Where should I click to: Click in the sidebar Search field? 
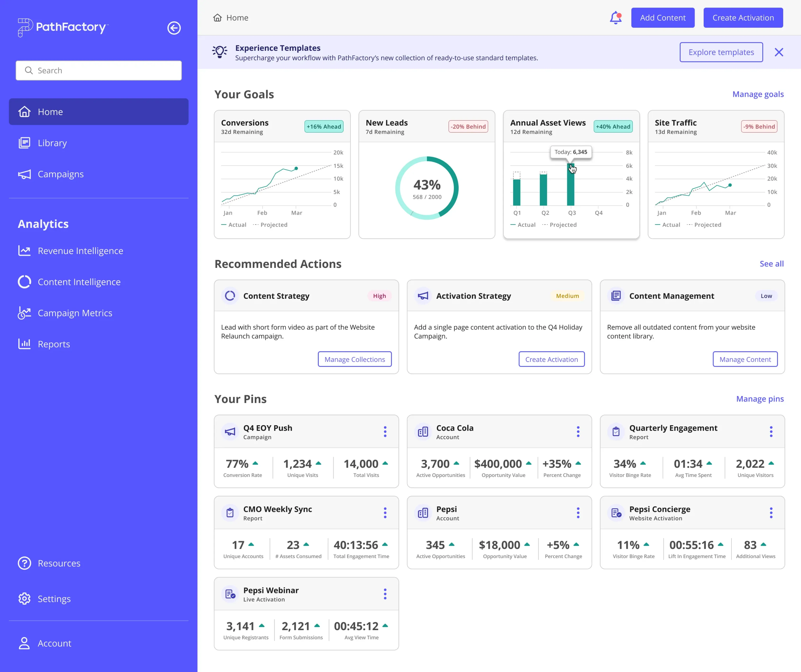point(99,70)
